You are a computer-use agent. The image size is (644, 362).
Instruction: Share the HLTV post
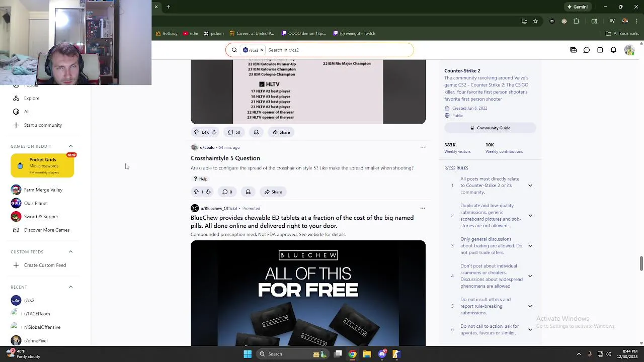(281, 132)
